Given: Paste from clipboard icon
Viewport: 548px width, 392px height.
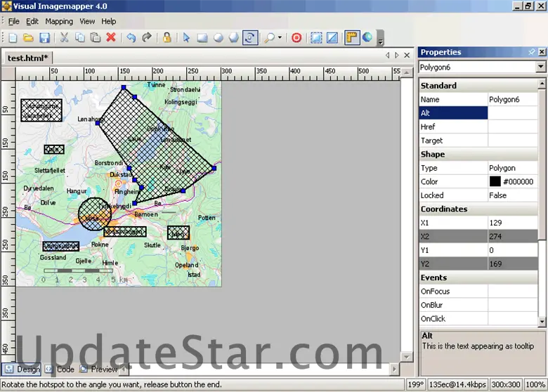Looking at the screenshot, I should 96,37.
